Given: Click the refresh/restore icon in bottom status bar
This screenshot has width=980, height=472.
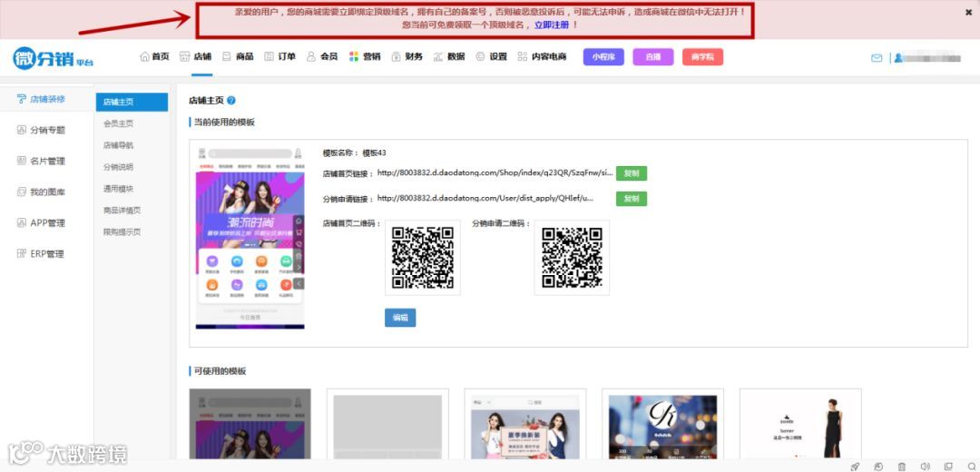Looking at the screenshot, I should coord(878,466).
